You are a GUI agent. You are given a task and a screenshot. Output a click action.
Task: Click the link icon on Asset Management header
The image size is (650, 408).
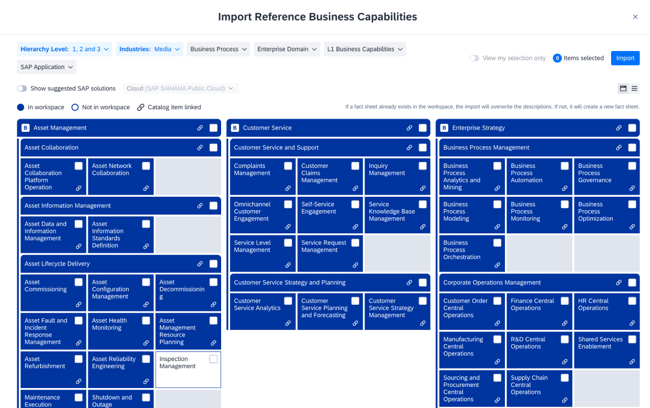click(200, 128)
